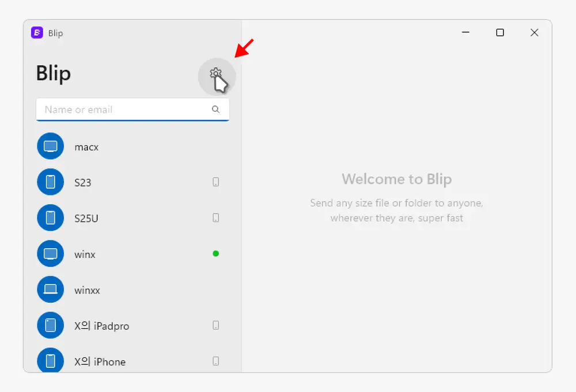Click the search magnifier icon
Screen dimensions: 576x392
pyautogui.click(x=215, y=109)
